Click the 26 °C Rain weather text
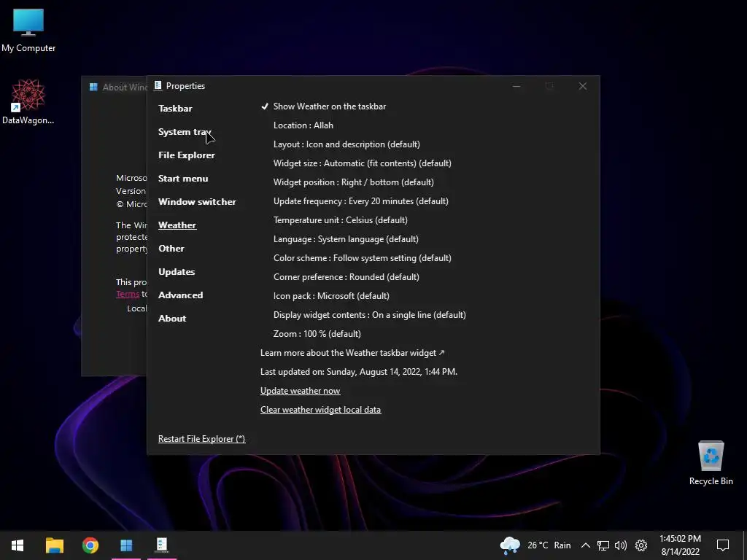747x560 pixels. [x=549, y=545]
